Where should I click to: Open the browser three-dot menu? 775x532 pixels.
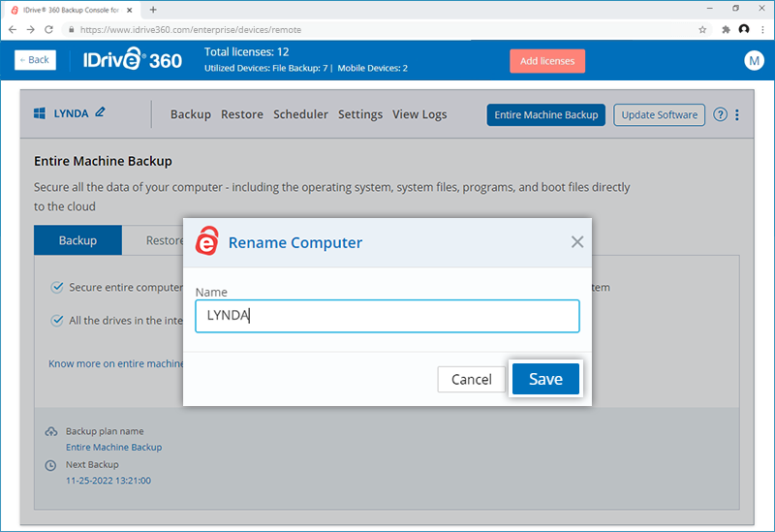pyautogui.click(x=762, y=30)
